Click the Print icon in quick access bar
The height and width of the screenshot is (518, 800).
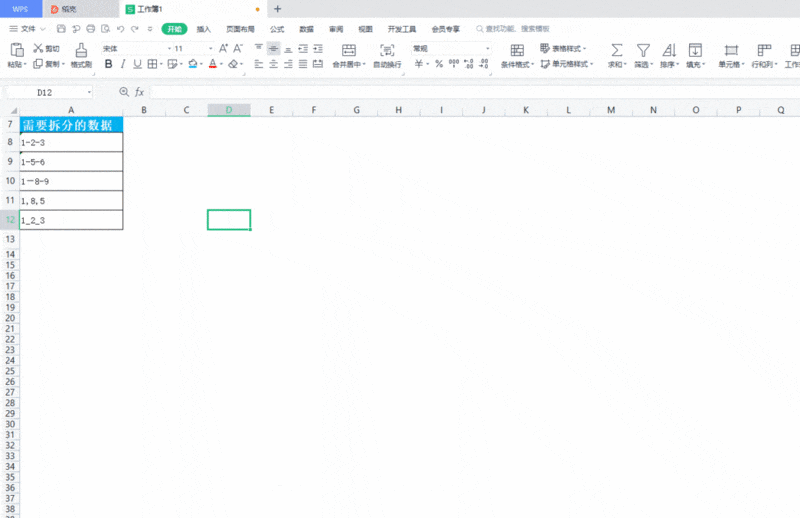(91, 29)
